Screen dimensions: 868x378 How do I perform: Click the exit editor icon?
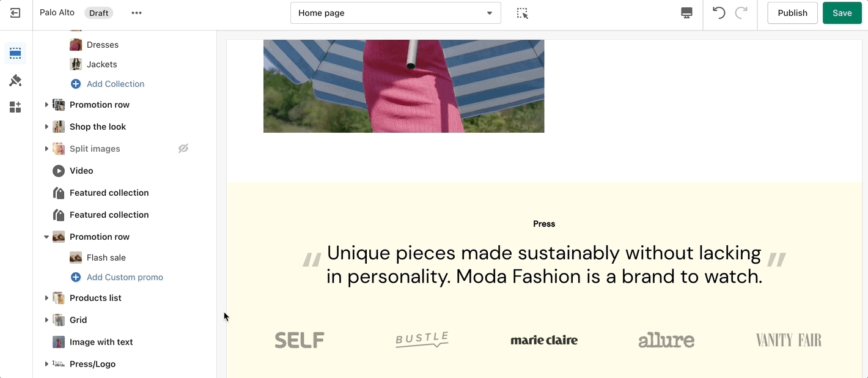click(x=15, y=13)
